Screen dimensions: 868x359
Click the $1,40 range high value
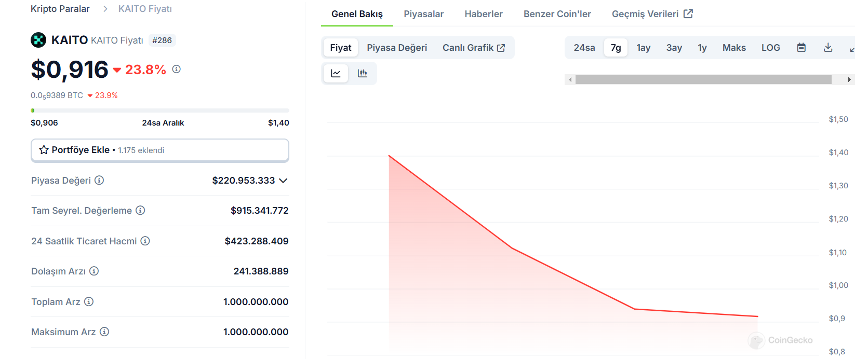(x=278, y=123)
